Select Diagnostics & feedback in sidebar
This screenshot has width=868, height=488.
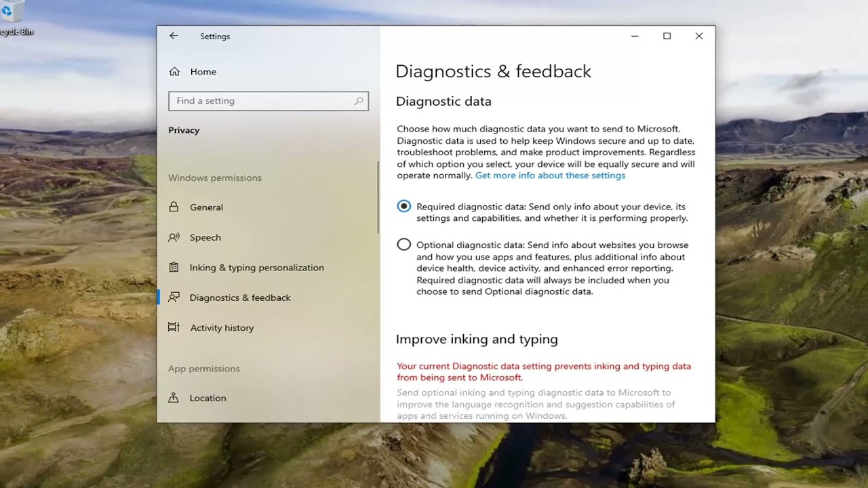[x=268, y=298]
